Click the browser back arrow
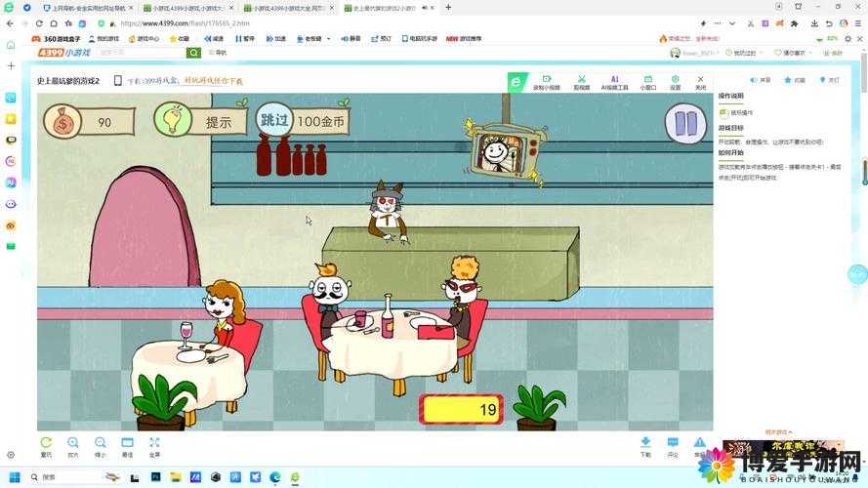Viewport: 868px width, 488px height. (10, 23)
